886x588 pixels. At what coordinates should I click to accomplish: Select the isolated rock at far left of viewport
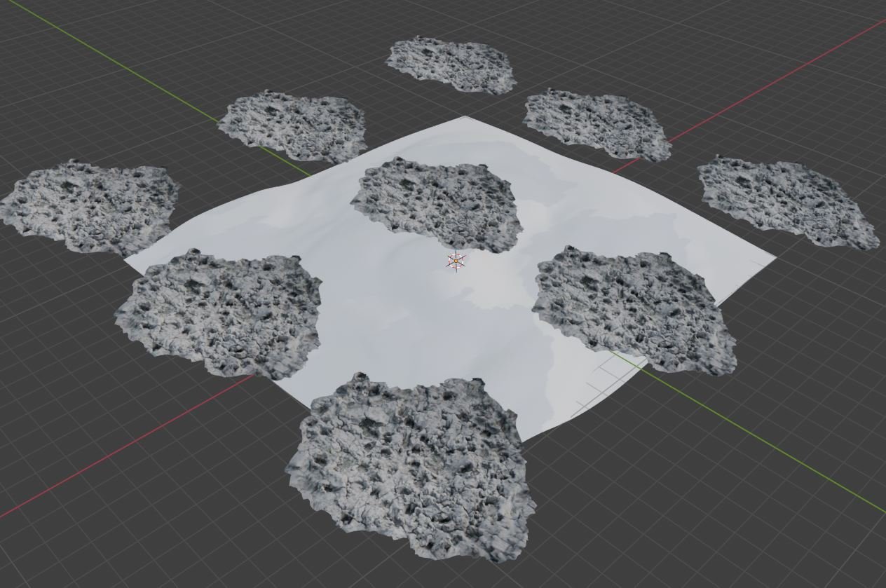click(x=90, y=205)
